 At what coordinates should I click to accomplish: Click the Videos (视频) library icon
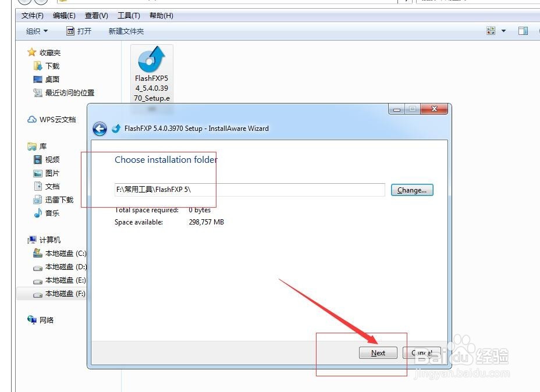pyautogui.click(x=38, y=160)
